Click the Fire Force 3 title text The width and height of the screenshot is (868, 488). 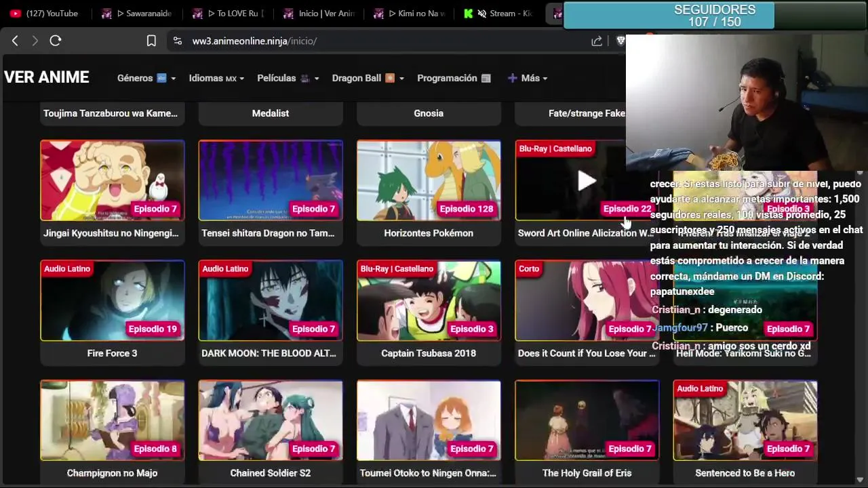(113, 353)
